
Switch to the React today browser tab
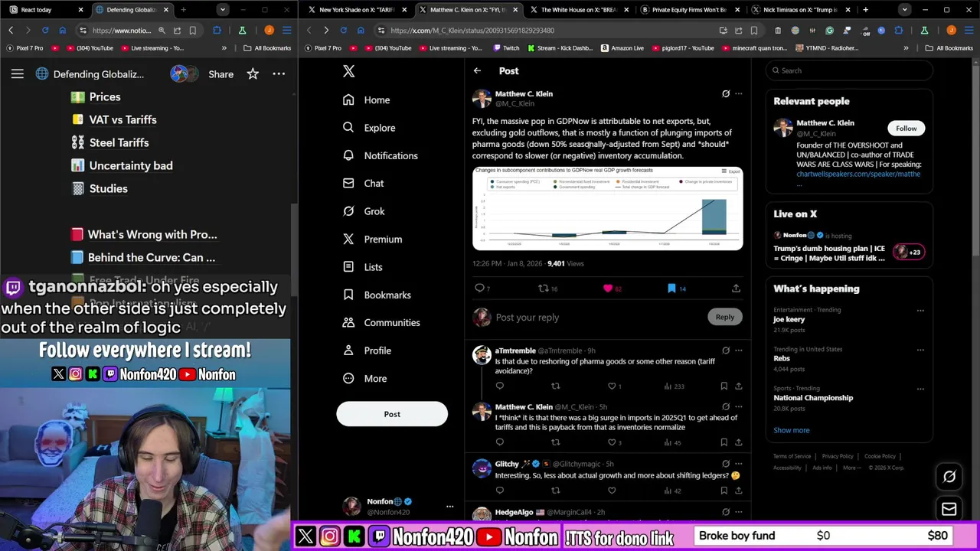[44, 10]
